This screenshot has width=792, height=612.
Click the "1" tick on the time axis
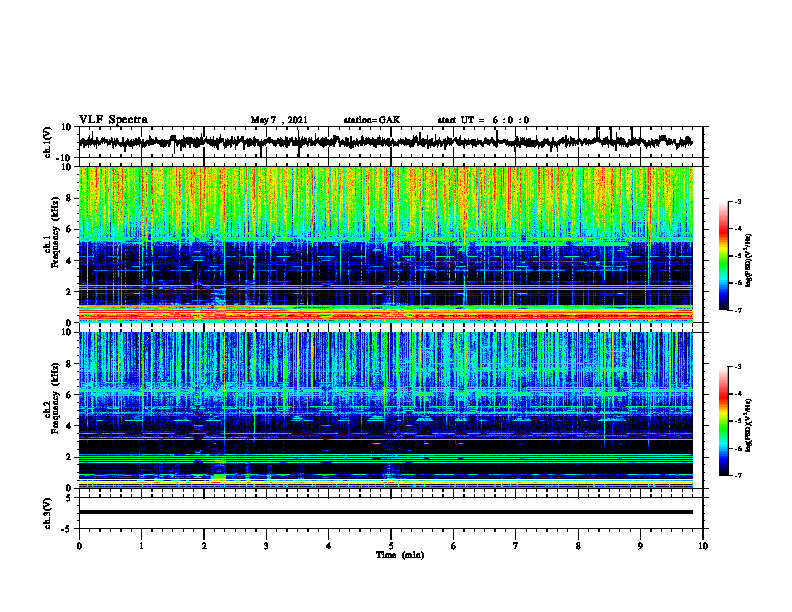(x=141, y=546)
